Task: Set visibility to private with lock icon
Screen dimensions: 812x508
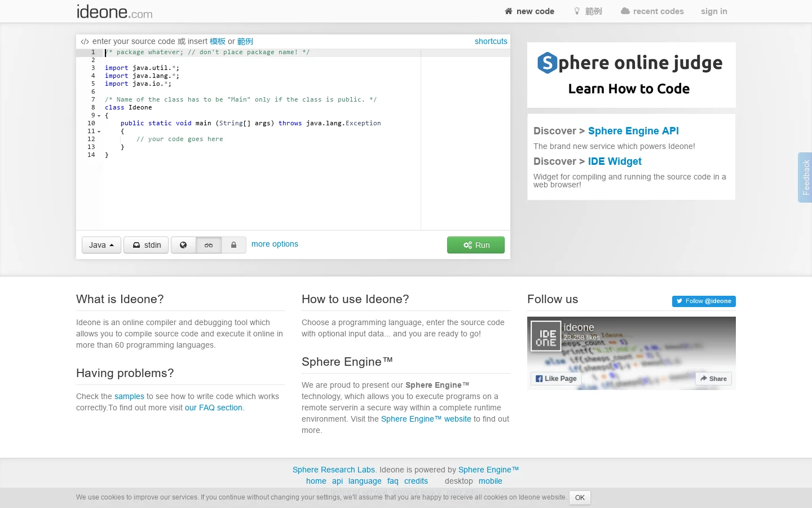Action: click(233, 245)
